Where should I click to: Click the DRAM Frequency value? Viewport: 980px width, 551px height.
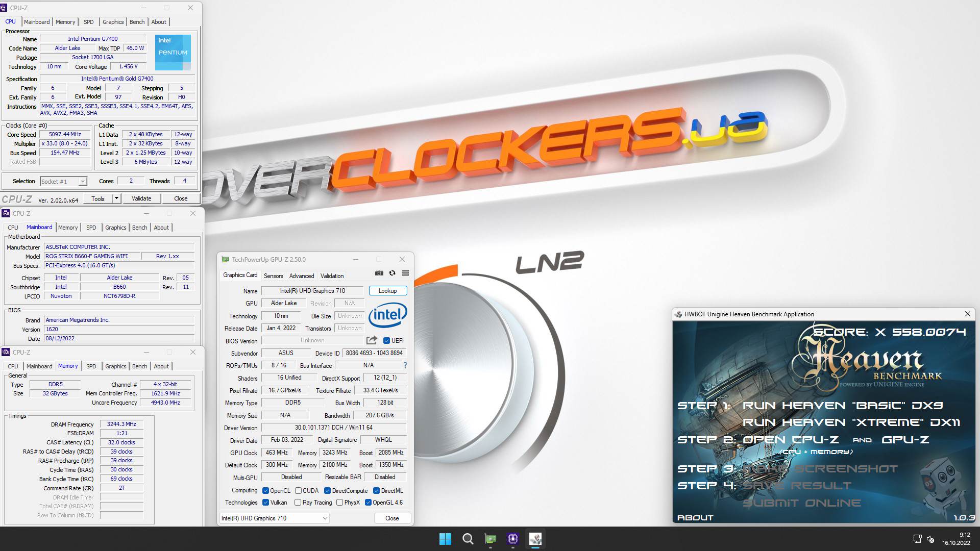121,424
